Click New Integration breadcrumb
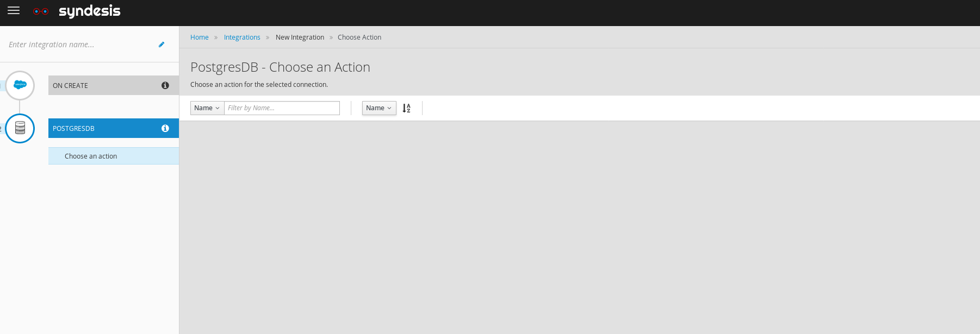 tap(300, 37)
